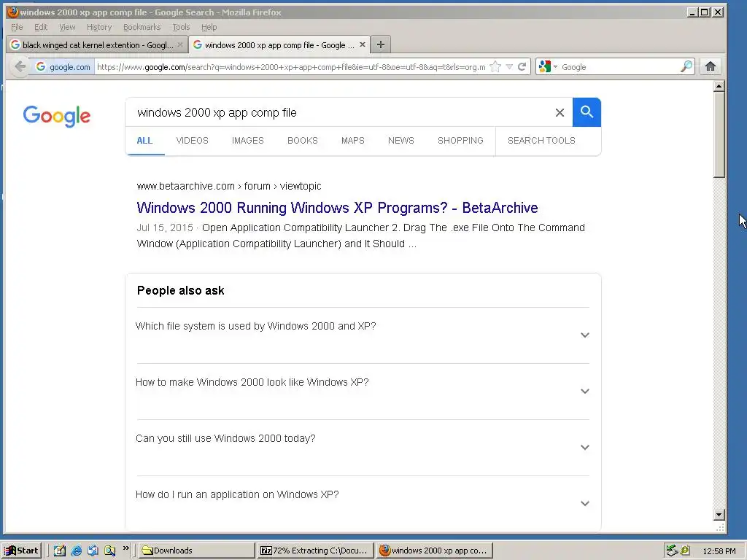Close the 'windows 2000 xp app comp file' tab
This screenshot has height=560, width=747.
tap(363, 44)
